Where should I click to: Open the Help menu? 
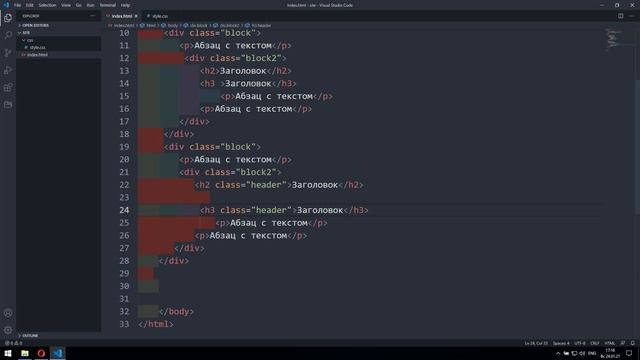pos(125,5)
